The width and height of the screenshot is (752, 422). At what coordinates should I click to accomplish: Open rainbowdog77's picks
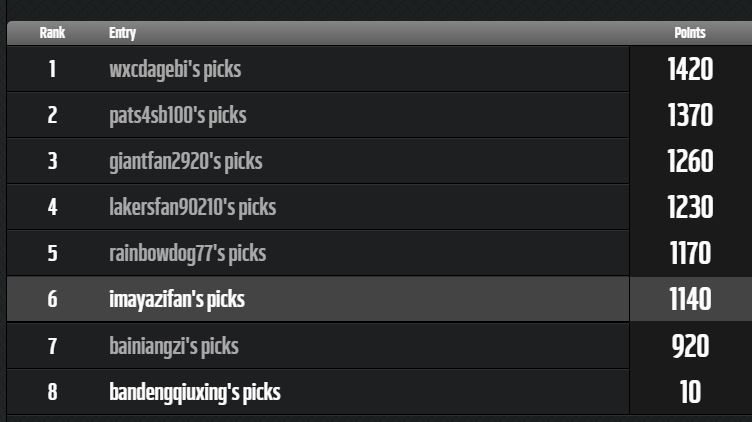pos(187,253)
